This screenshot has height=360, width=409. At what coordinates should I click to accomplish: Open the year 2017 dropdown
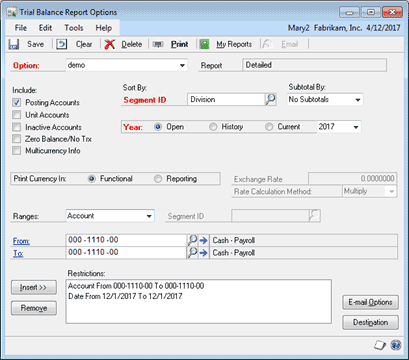[x=356, y=127]
